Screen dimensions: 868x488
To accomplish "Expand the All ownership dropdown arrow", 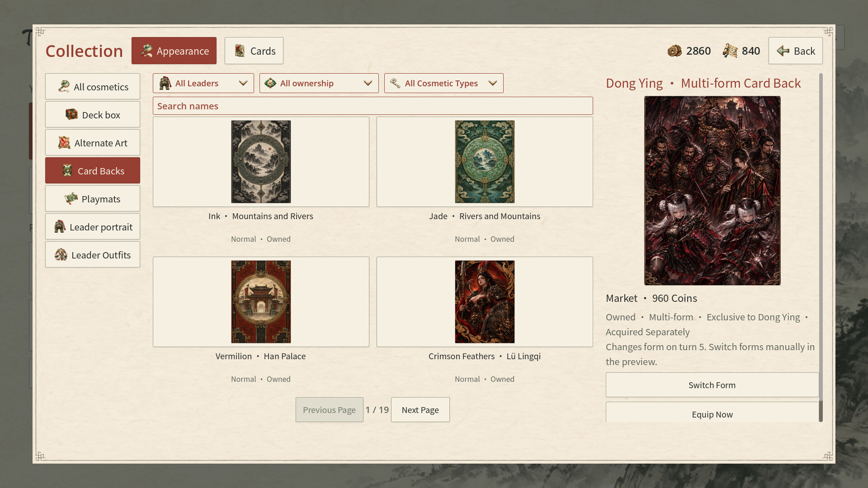I will (368, 83).
